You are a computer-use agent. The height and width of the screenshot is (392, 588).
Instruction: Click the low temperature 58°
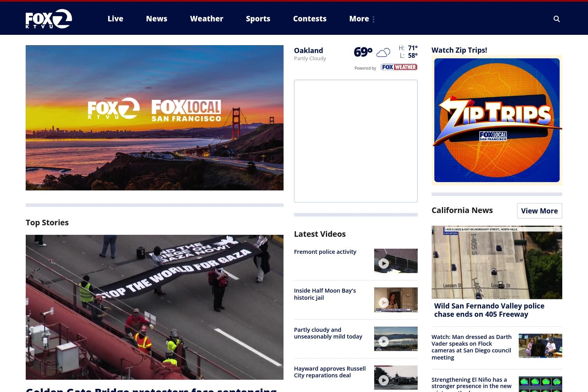[x=413, y=55]
